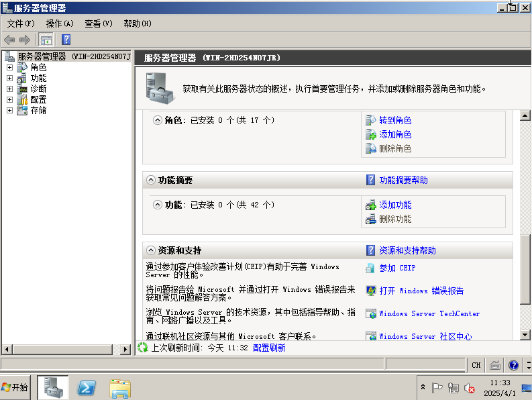Click the Action Center flag tray icon

pos(437,387)
